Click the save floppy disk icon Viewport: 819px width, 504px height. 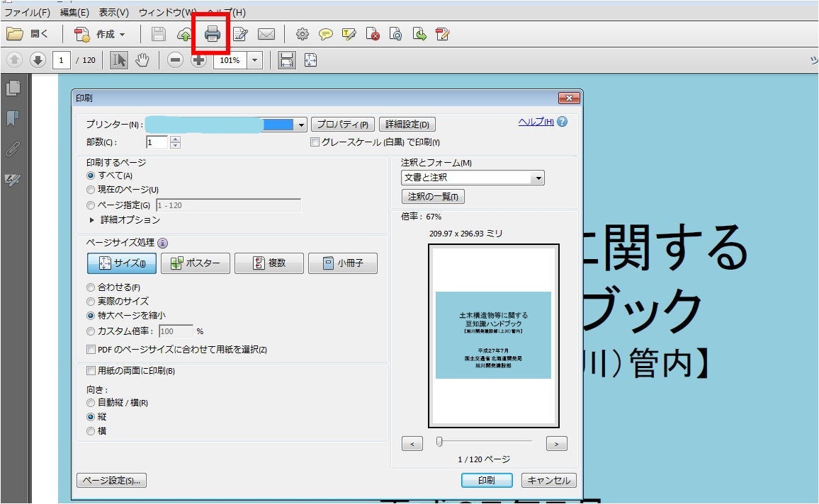point(158,35)
